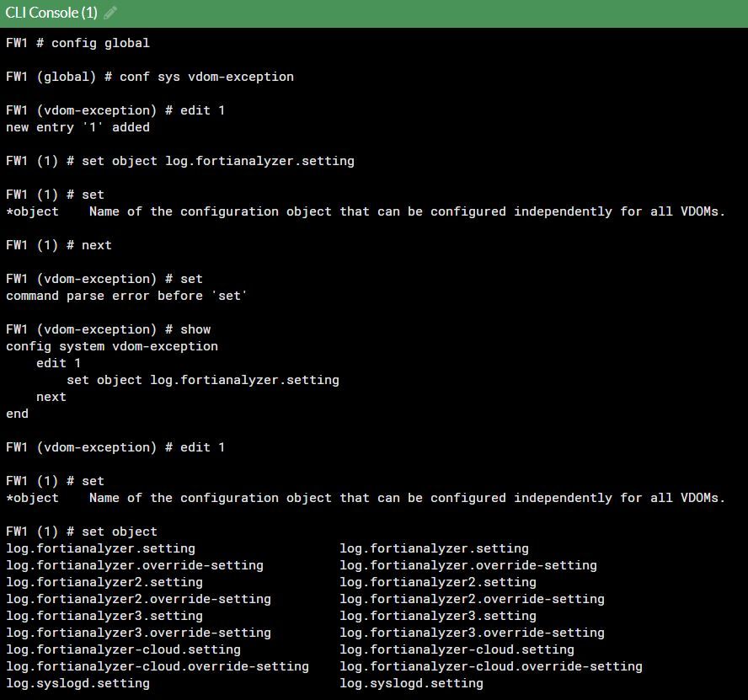Click the 'config global' command line
Image resolution: width=748 pixels, height=700 pixels.
click(77, 43)
